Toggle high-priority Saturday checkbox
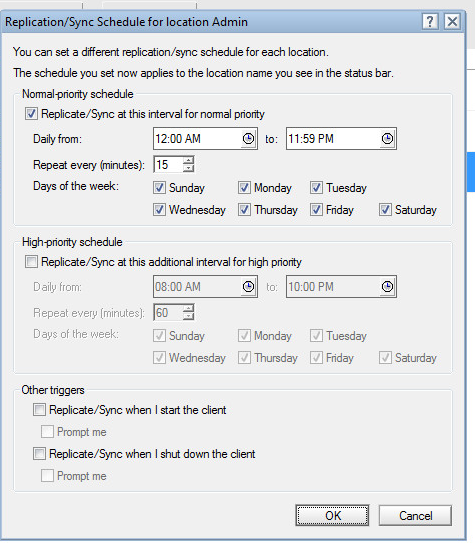475x544 pixels. pos(385,358)
